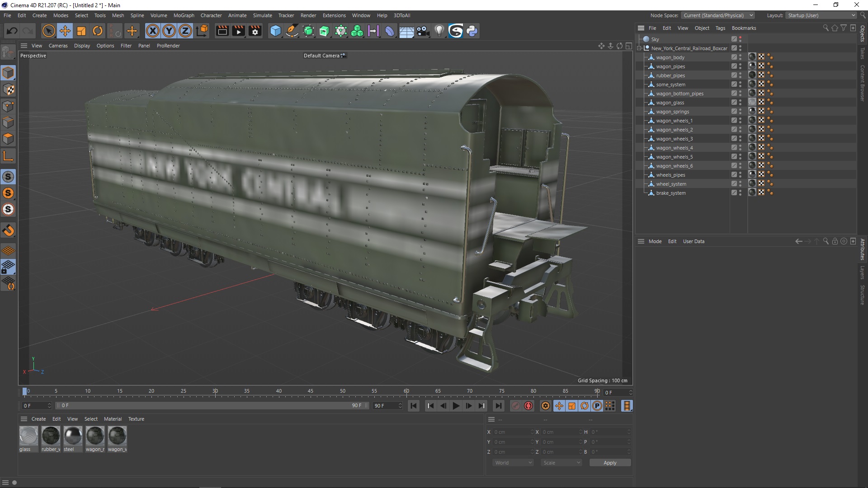Open the MoGraph menu
This screenshot has width=868, height=488.
184,15
